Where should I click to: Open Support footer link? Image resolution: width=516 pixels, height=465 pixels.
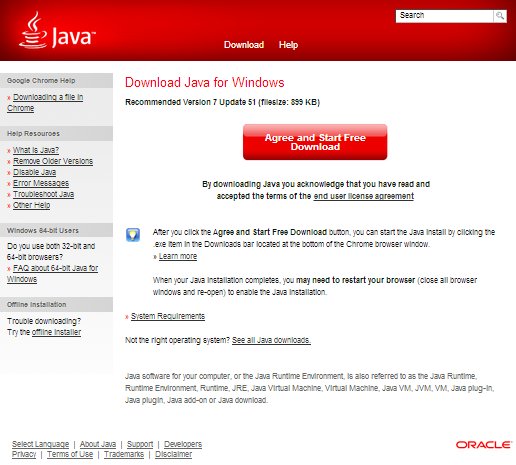click(140, 444)
